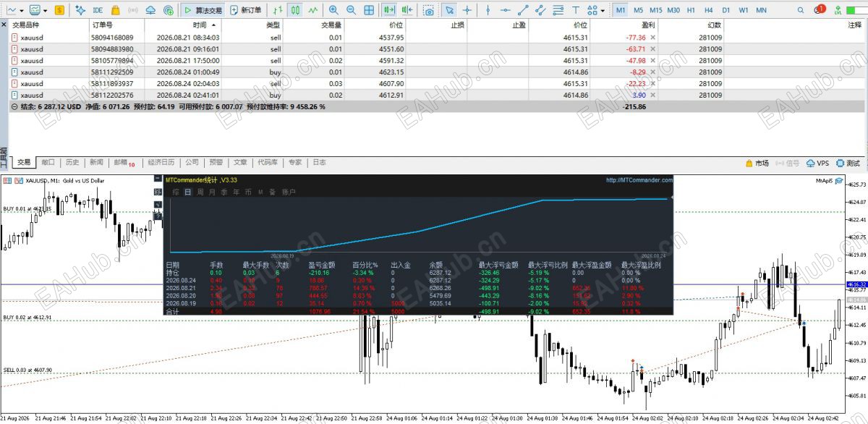Click the 新订单 new order button
The height and width of the screenshot is (424, 868).
click(x=246, y=11)
